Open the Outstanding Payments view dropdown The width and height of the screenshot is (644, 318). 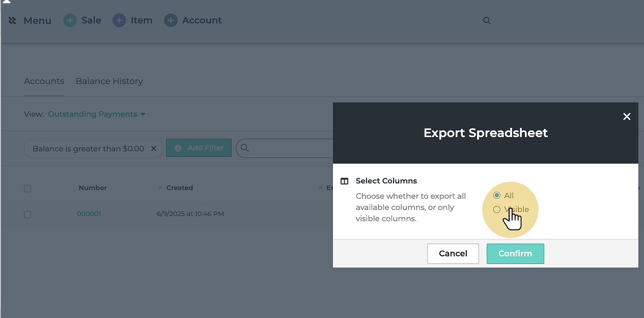(x=97, y=114)
